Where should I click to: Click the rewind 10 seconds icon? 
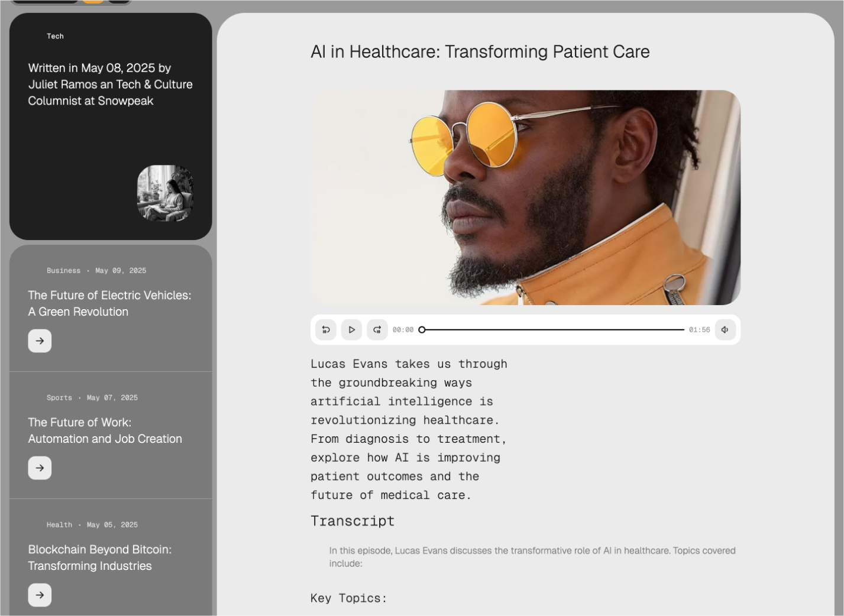click(326, 330)
